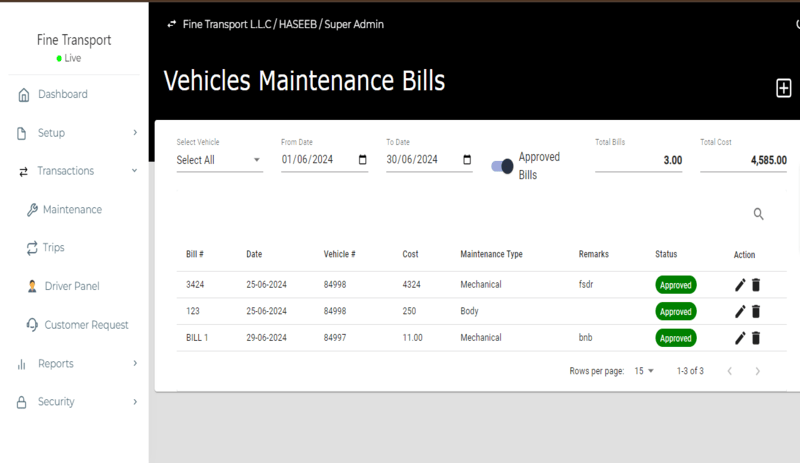Click the table search magnifier icon
The height and width of the screenshot is (463, 800).
(759, 214)
